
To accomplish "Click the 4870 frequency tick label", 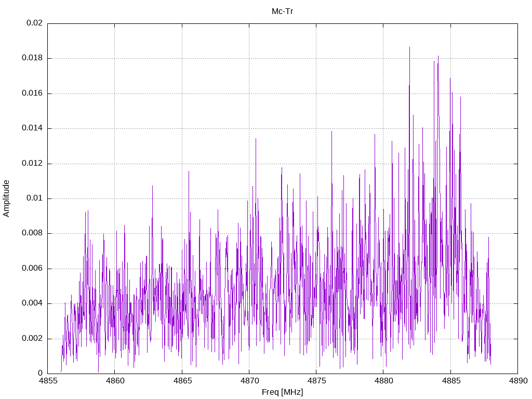I will (249, 381).
